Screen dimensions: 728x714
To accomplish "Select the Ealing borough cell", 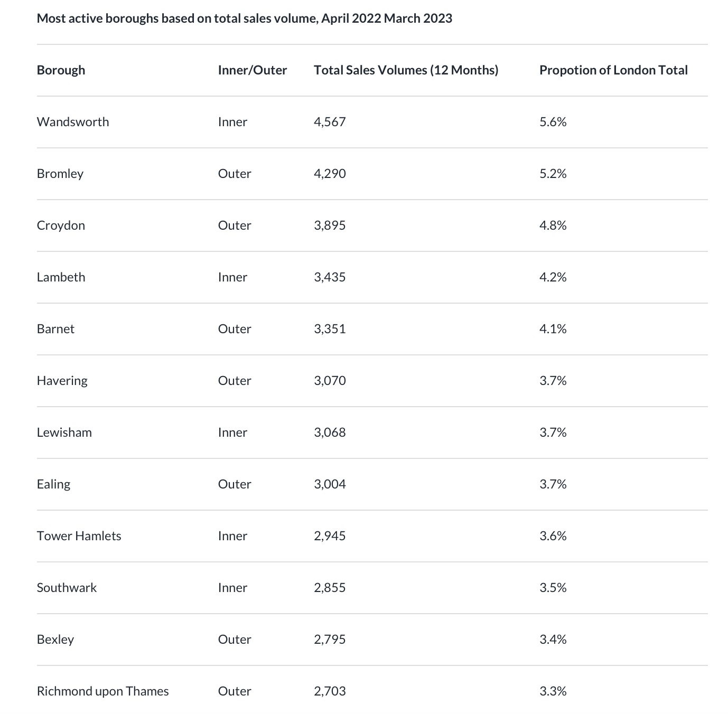I will point(53,484).
